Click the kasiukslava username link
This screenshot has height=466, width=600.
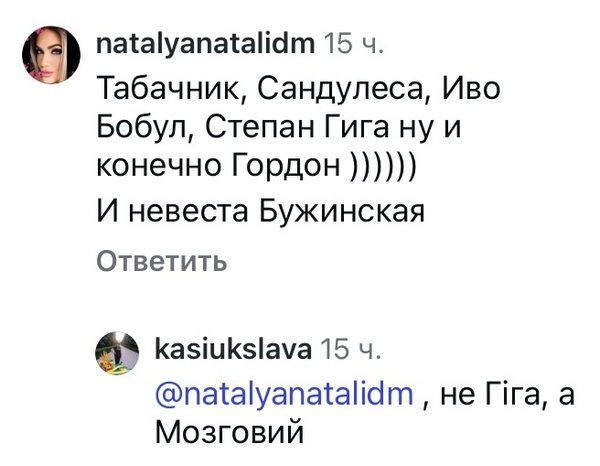pos(231,349)
